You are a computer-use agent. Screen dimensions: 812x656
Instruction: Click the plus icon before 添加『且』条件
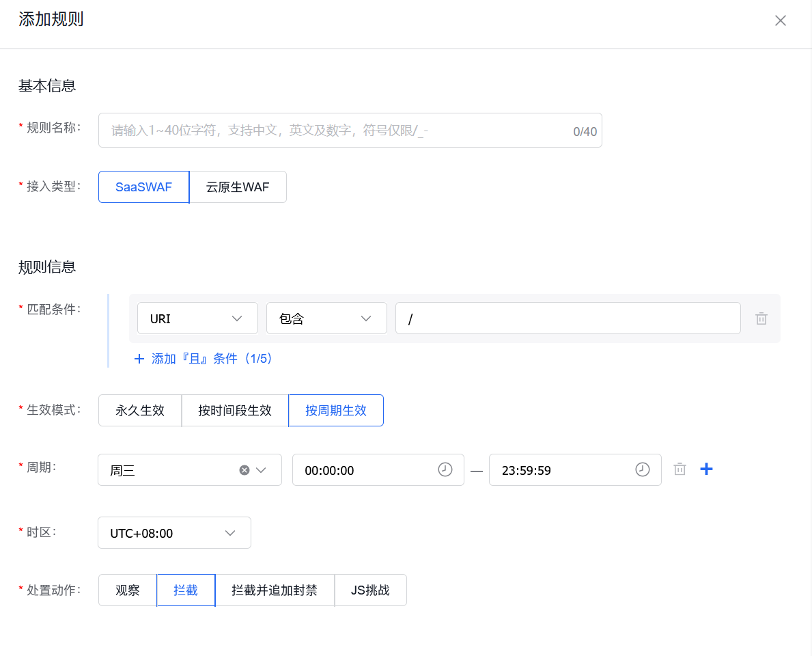point(139,358)
